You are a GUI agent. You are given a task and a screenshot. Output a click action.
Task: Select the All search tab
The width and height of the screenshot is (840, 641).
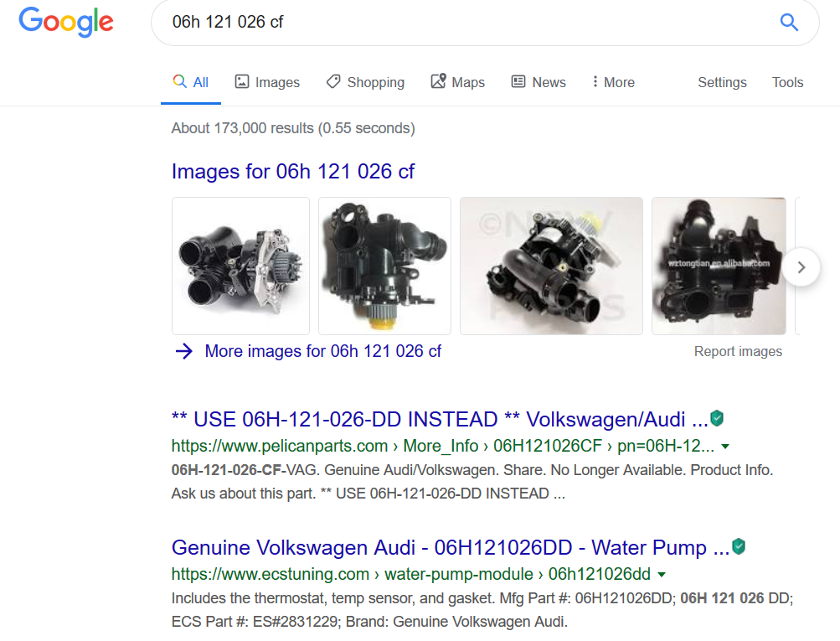tap(191, 82)
